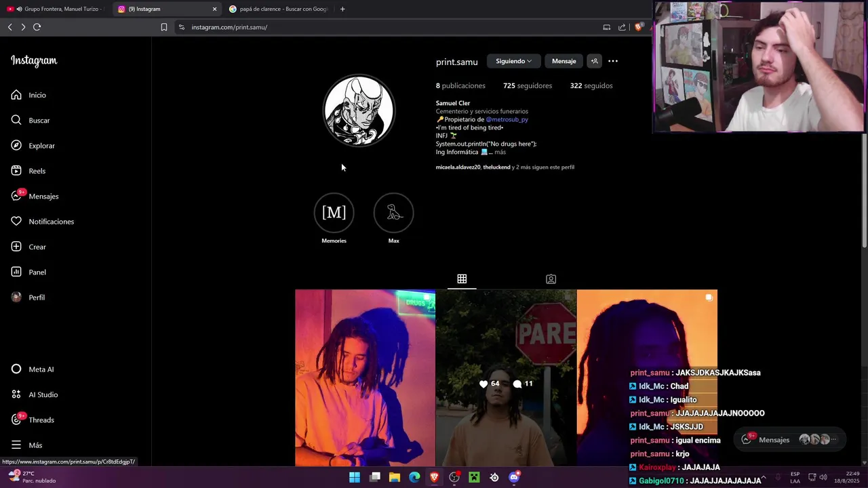Close the Instagram browser tab
This screenshot has width=868, height=488.
click(x=215, y=9)
